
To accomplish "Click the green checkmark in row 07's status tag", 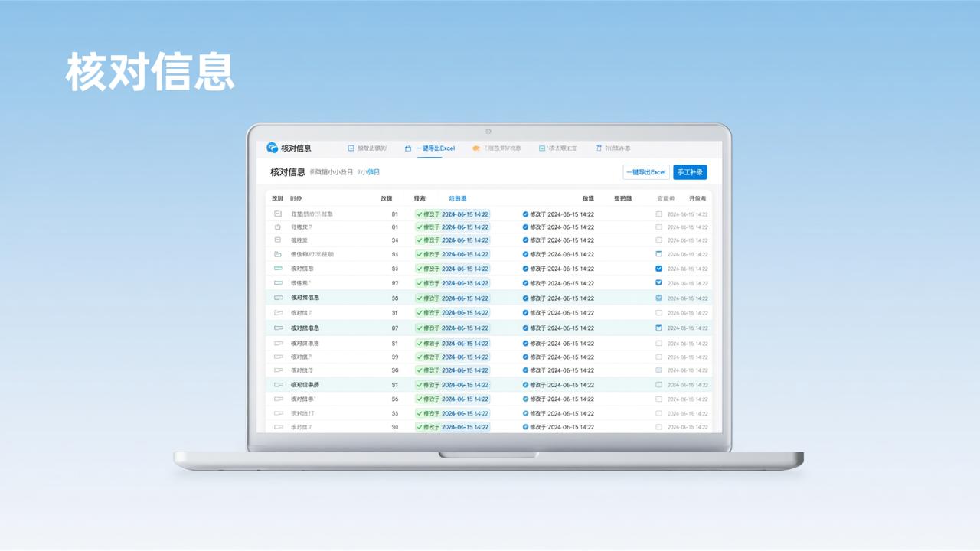I will tap(420, 328).
